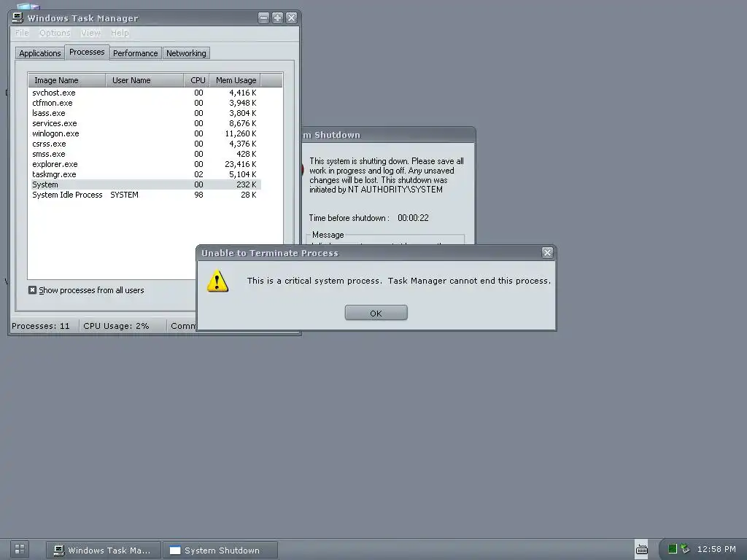Viewport: 747px width, 560px height.
Task: Sort processes by User Name column
Action: (145, 80)
